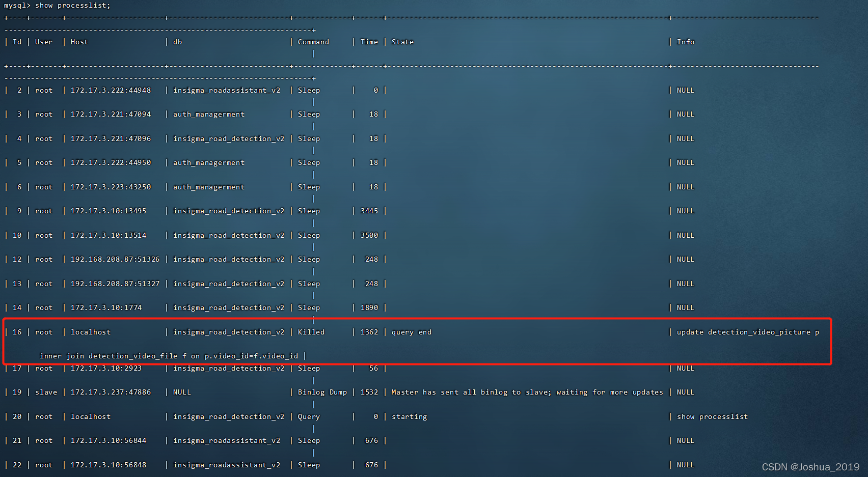868x477 pixels.
Task: Click the 'Host' column header
Action: coord(79,42)
